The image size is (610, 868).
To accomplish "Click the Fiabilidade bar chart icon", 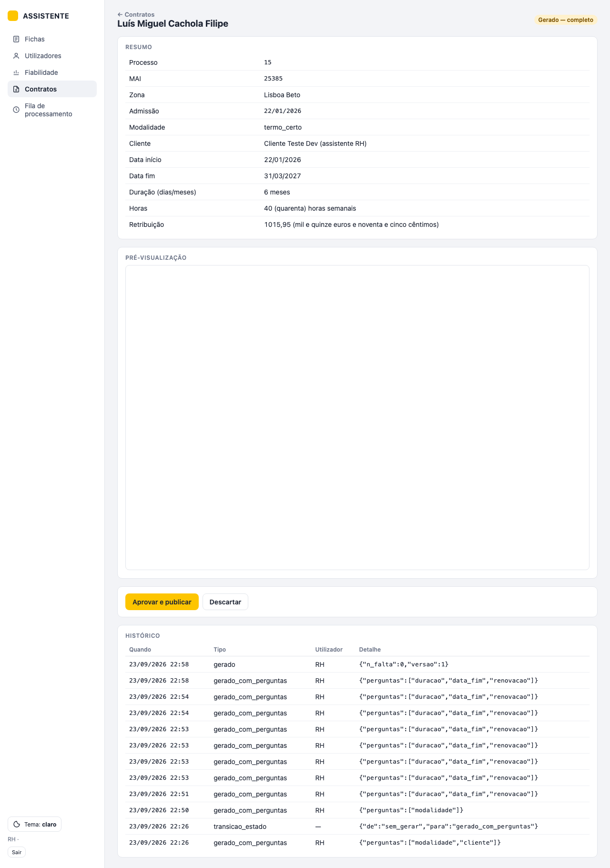I will coord(16,72).
